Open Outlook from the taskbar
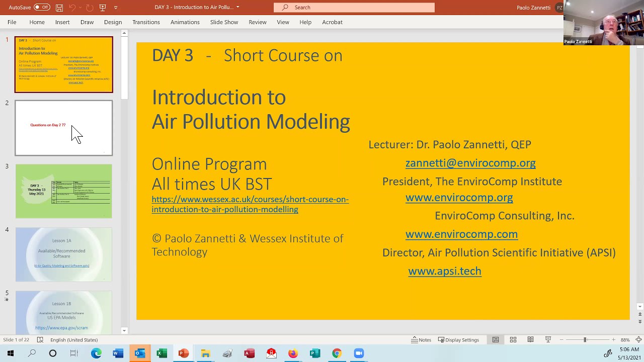 coord(140,353)
